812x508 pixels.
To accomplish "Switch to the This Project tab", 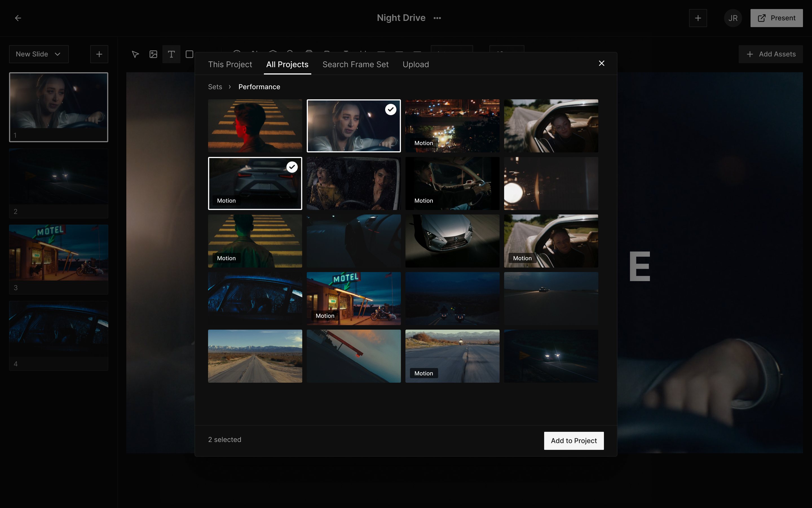I will coord(230,64).
